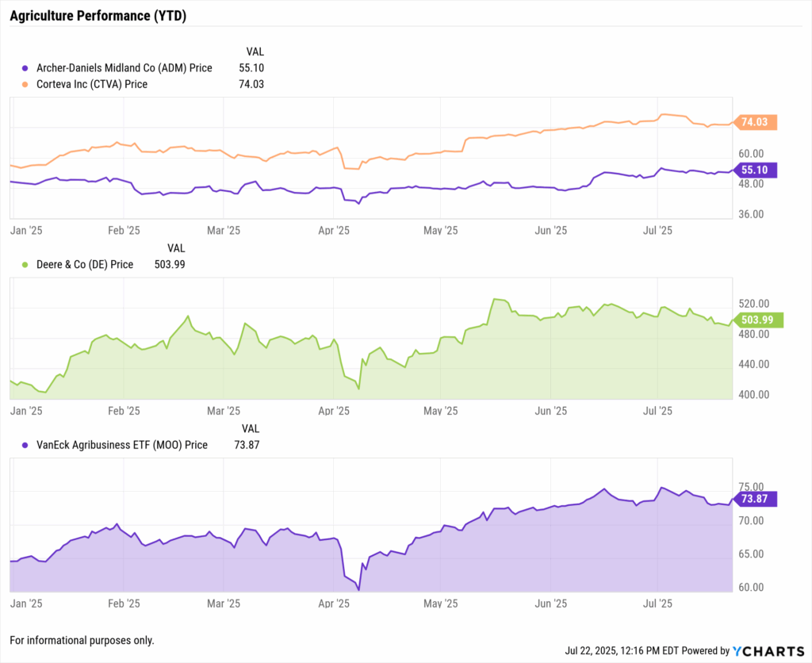Viewport: 812px width, 663px height.
Task: Click the Mar '25 label under the top chart
Action: [224, 231]
